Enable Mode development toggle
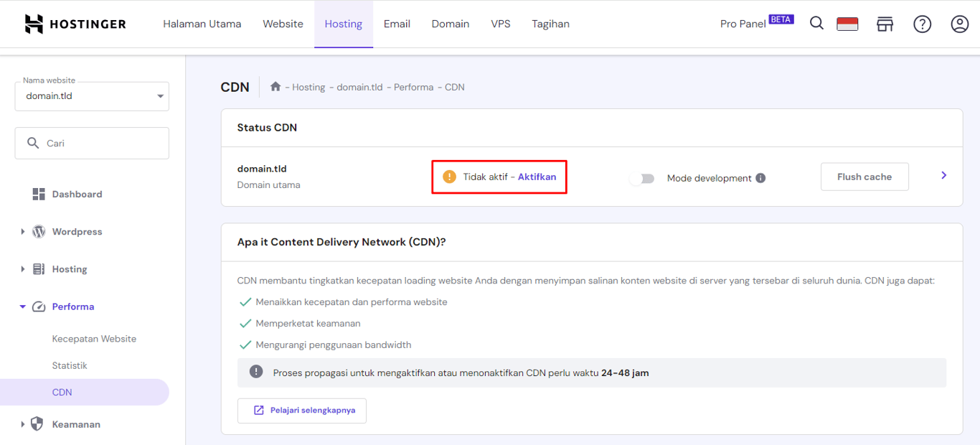 click(x=642, y=177)
